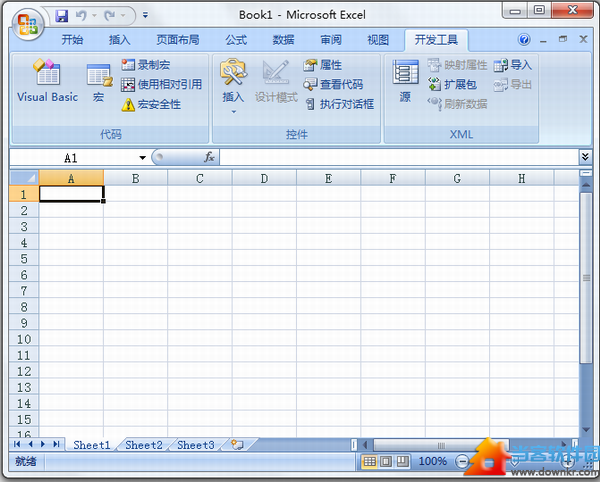The width and height of the screenshot is (600, 482).
Task: Open the redo history dropdown
Action: tap(123, 16)
